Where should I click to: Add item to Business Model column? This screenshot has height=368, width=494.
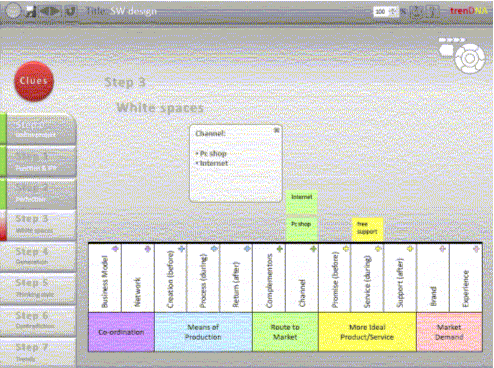coord(115,249)
